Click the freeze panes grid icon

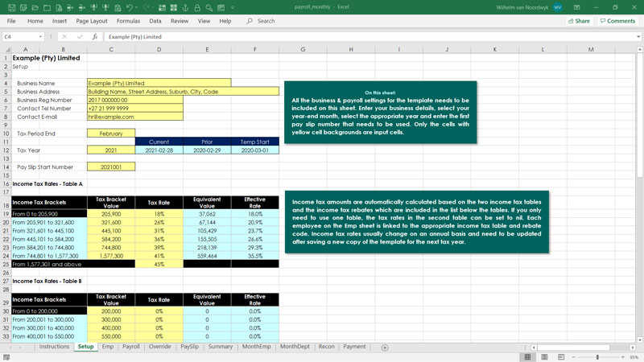163,7
